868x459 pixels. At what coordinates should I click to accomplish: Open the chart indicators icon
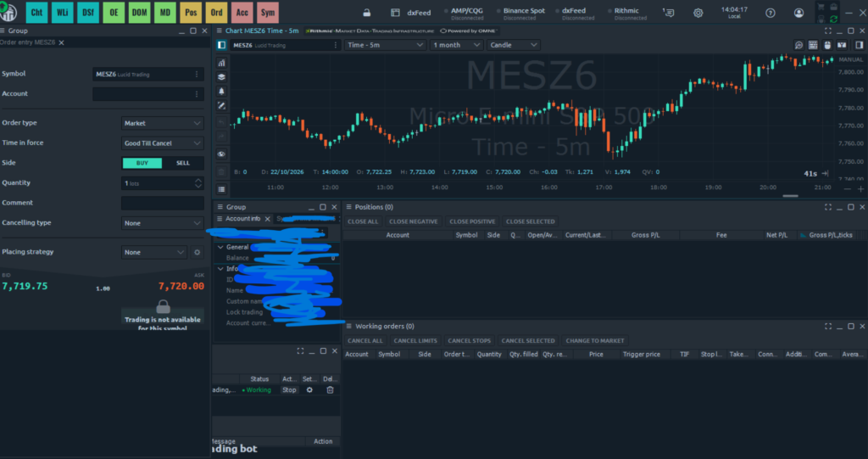[x=221, y=63]
